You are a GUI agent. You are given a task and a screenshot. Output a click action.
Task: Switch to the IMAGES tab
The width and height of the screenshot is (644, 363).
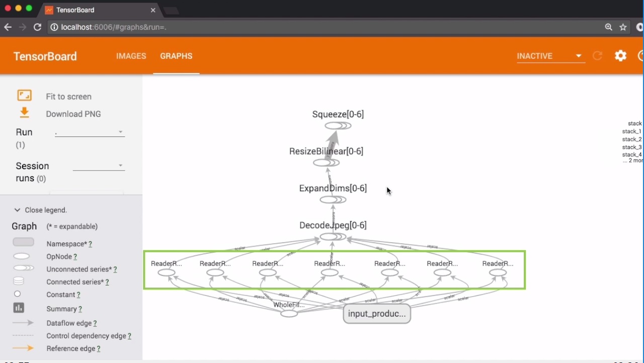(131, 56)
